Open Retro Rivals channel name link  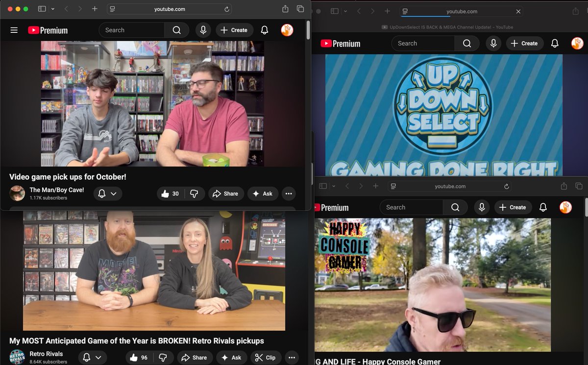click(x=46, y=354)
